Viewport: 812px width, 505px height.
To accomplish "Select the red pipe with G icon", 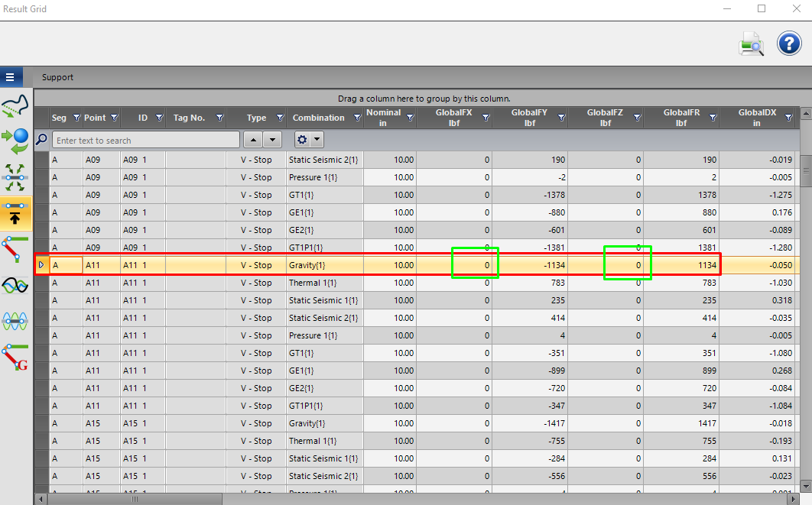I will pyautogui.click(x=15, y=357).
